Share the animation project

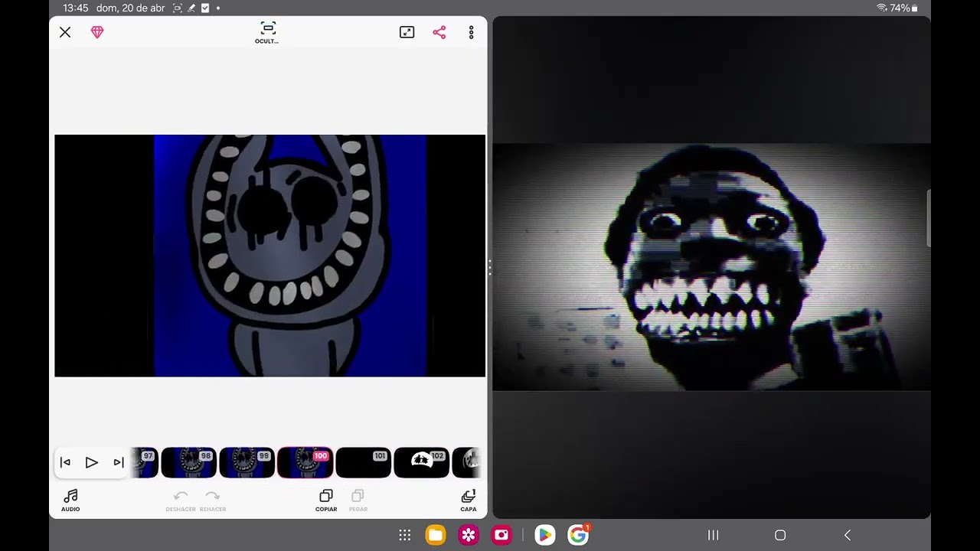tap(439, 32)
